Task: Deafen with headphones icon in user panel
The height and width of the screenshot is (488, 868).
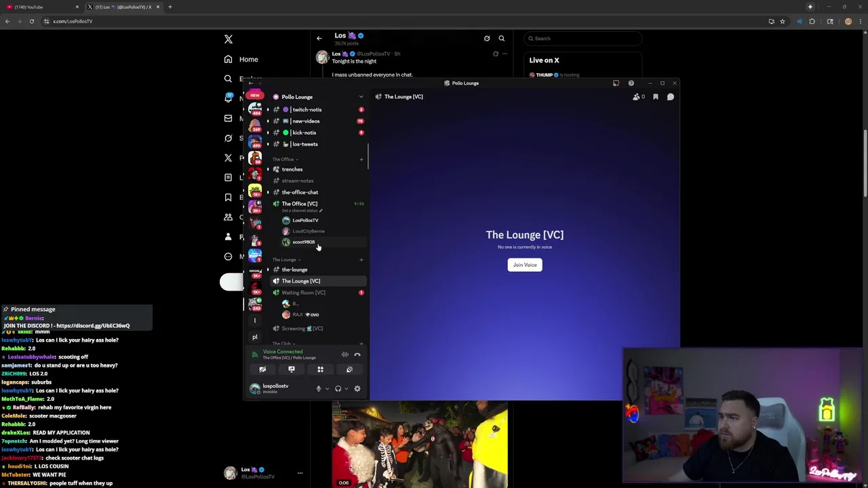Action: point(338,388)
